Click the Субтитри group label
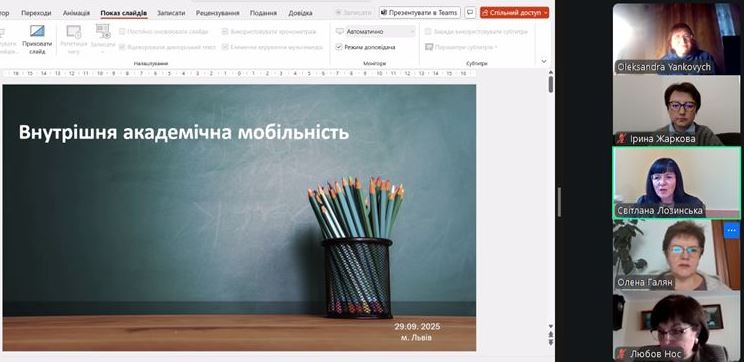This screenshot has height=362, width=744. point(476,63)
